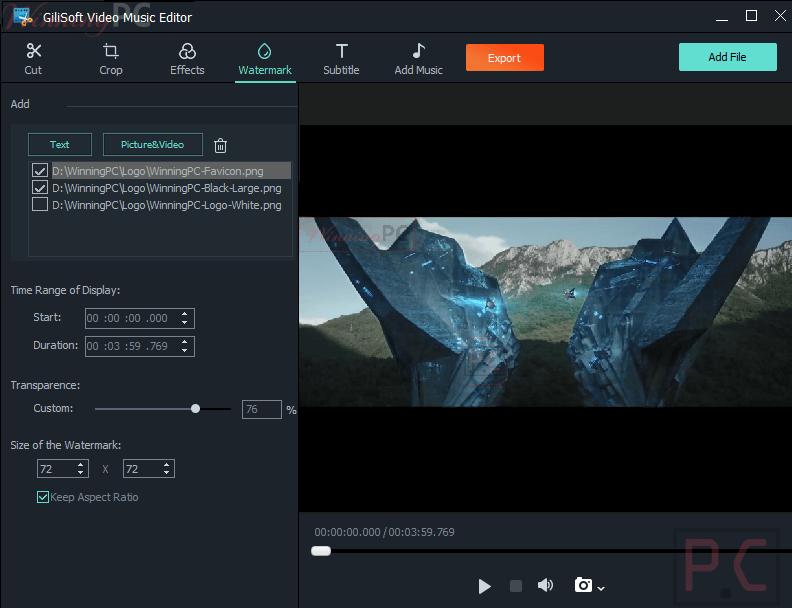Viewport: 792px width, 608px height.
Task: Open the Subtitle tool
Action: 341,58
